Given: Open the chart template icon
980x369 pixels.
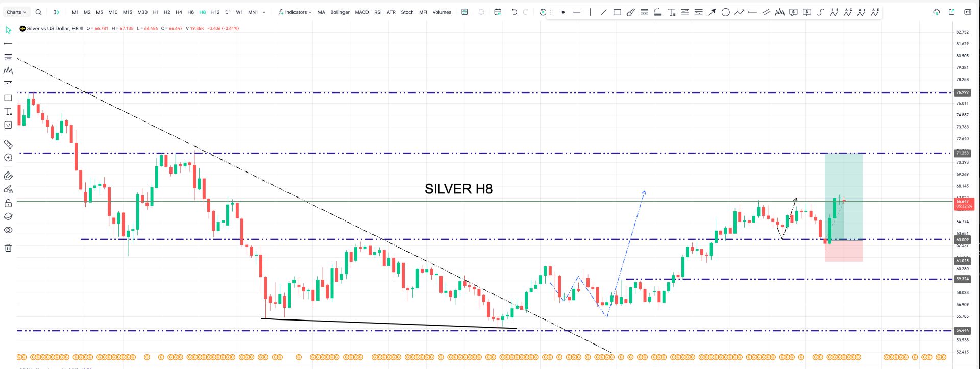Looking at the screenshot, I should (464, 12).
